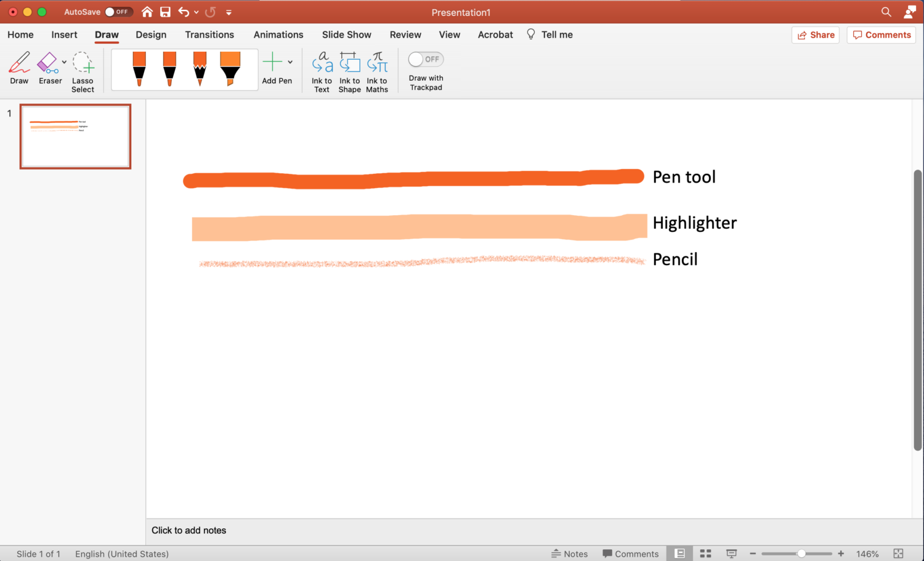Click the Save icon in title bar
924x561 pixels.
click(165, 12)
